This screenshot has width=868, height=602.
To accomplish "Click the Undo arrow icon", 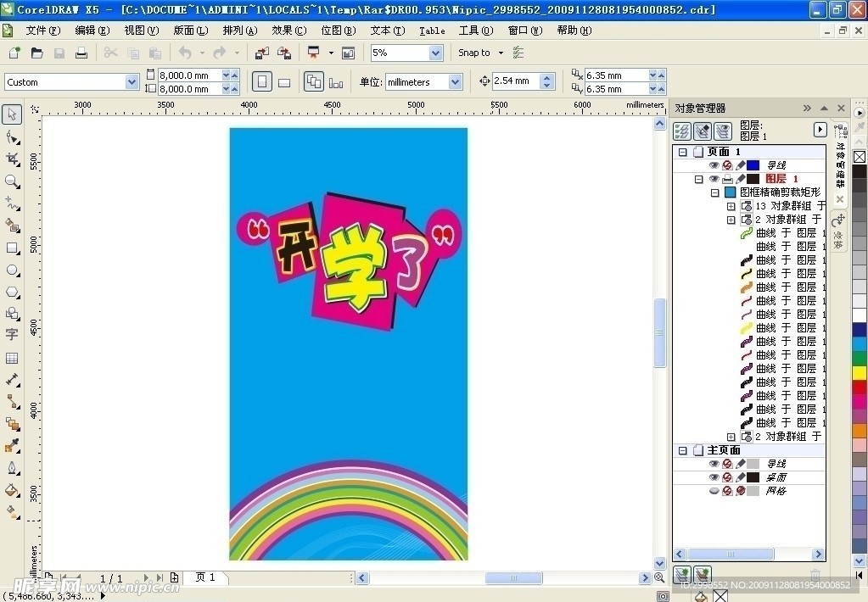I will (x=185, y=53).
